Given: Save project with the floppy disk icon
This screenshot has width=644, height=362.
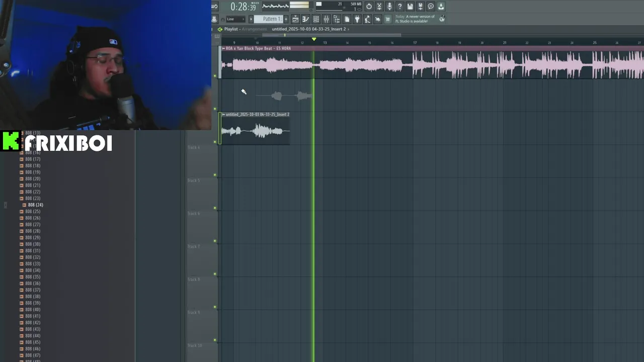Looking at the screenshot, I should click(410, 7).
